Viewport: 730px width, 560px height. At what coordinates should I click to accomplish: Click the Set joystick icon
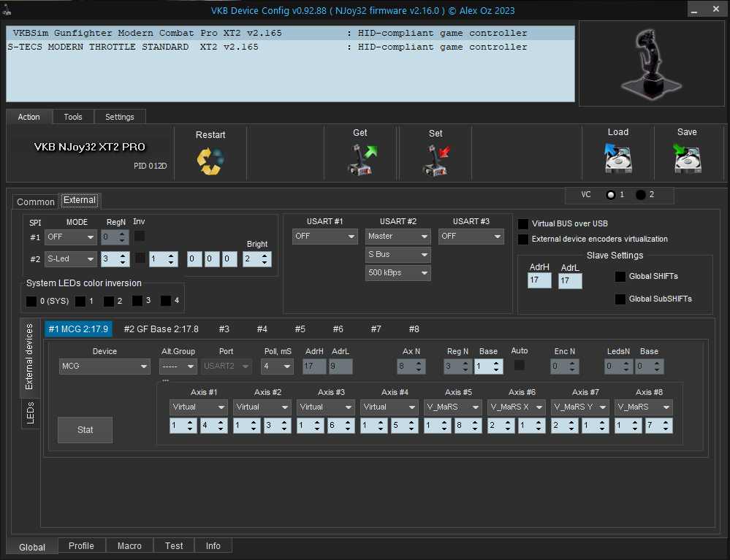[x=436, y=160]
